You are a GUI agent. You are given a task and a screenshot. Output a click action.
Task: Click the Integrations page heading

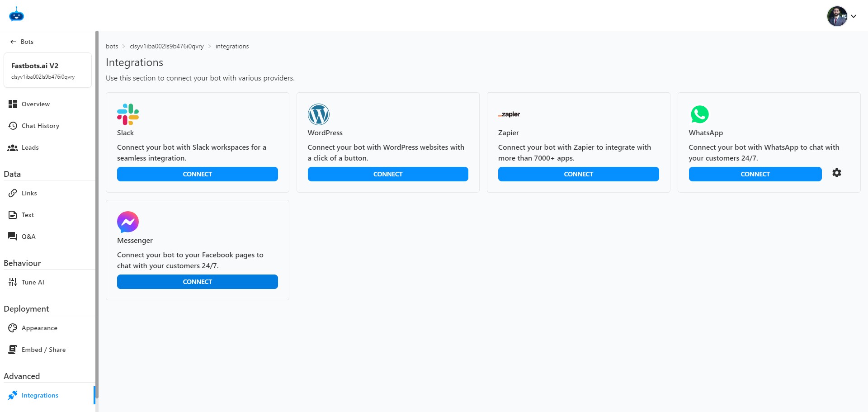[x=134, y=62]
